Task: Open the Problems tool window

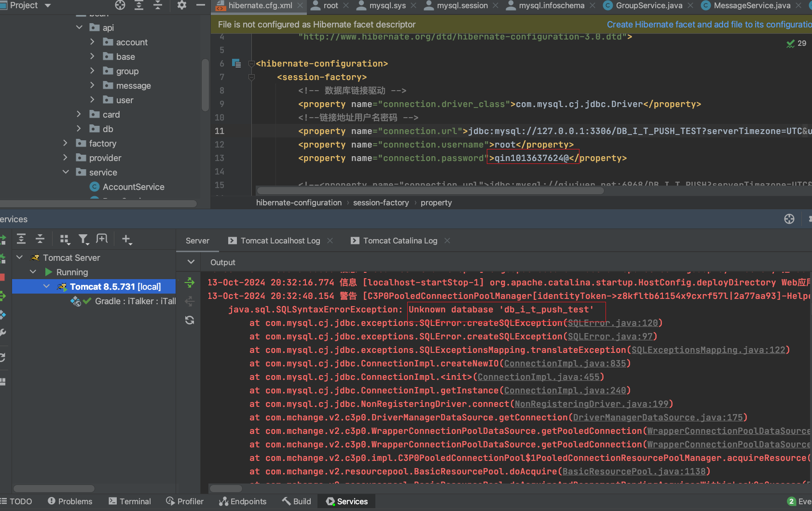Action: (x=70, y=501)
